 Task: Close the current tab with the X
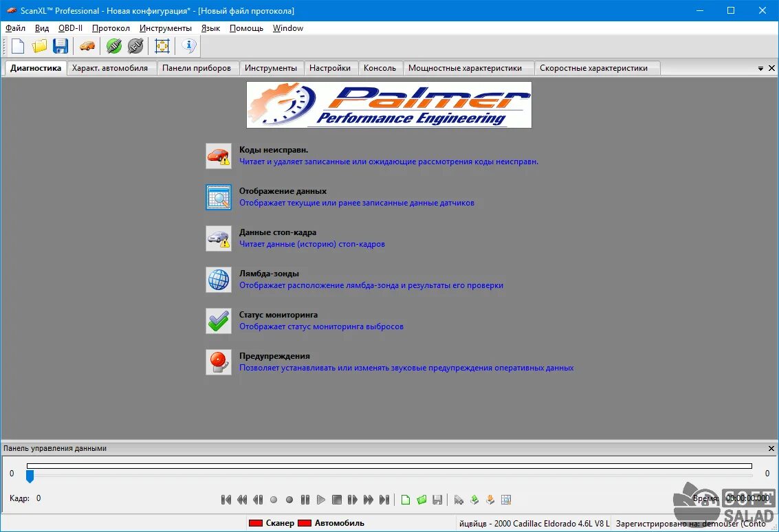(x=771, y=68)
